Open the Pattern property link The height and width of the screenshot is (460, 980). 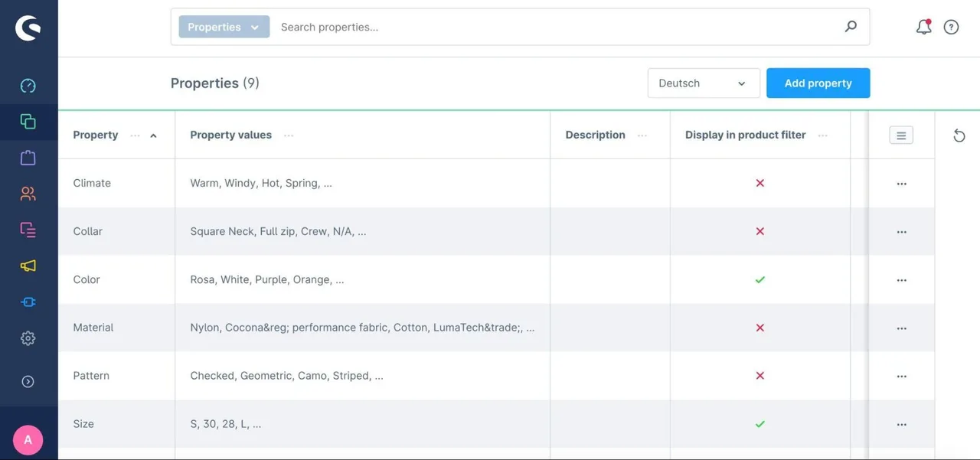click(91, 376)
